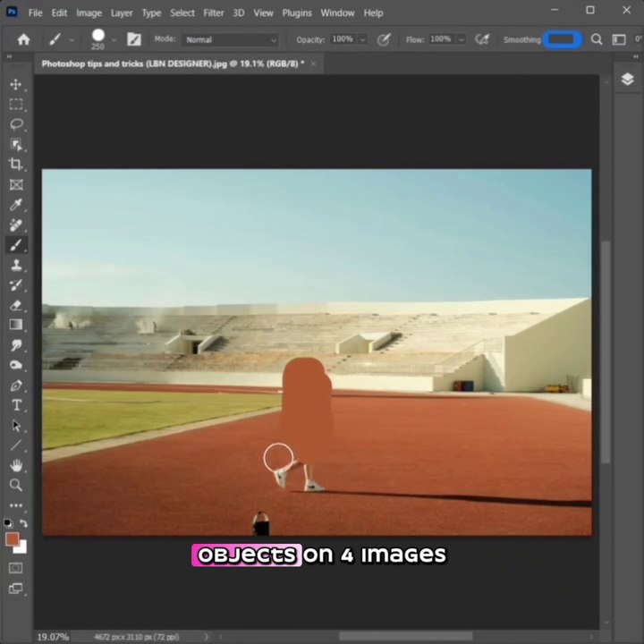
Task: Open the Image menu
Action: point(89,13)
